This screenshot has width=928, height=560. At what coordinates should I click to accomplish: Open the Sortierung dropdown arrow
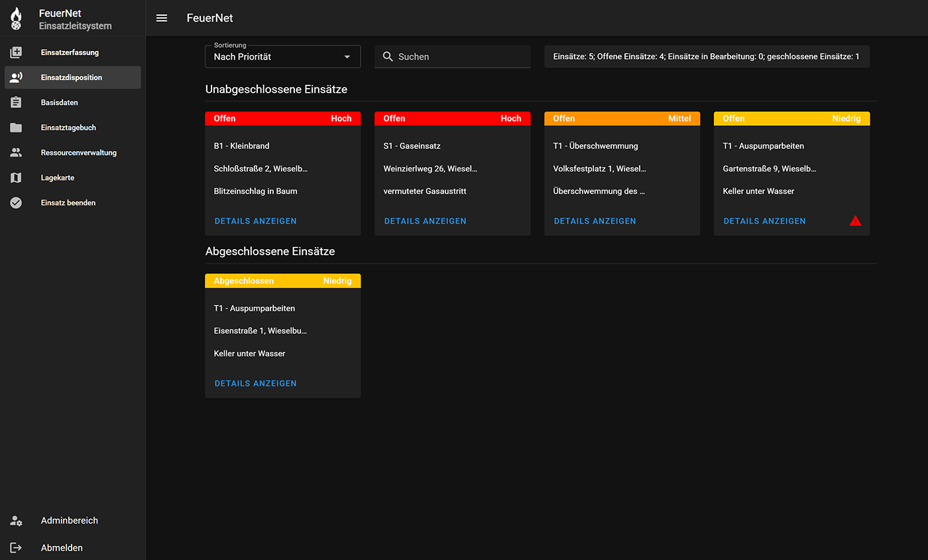347,57
